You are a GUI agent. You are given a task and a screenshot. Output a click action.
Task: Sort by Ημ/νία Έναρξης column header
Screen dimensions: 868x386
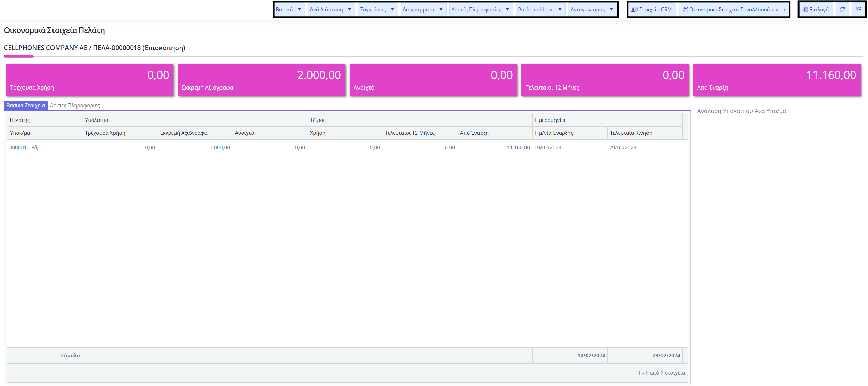[x=569, y=133]
